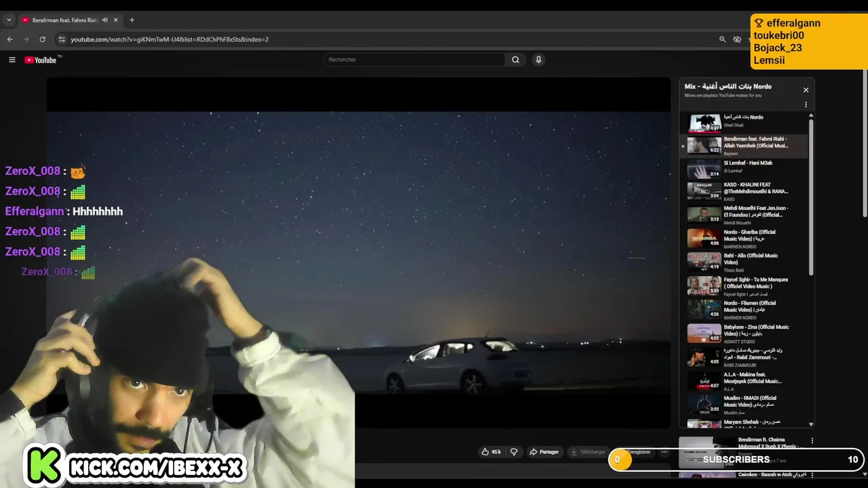Reload the page with the refresh icon
868x488 pixels.
pos(43,39)
